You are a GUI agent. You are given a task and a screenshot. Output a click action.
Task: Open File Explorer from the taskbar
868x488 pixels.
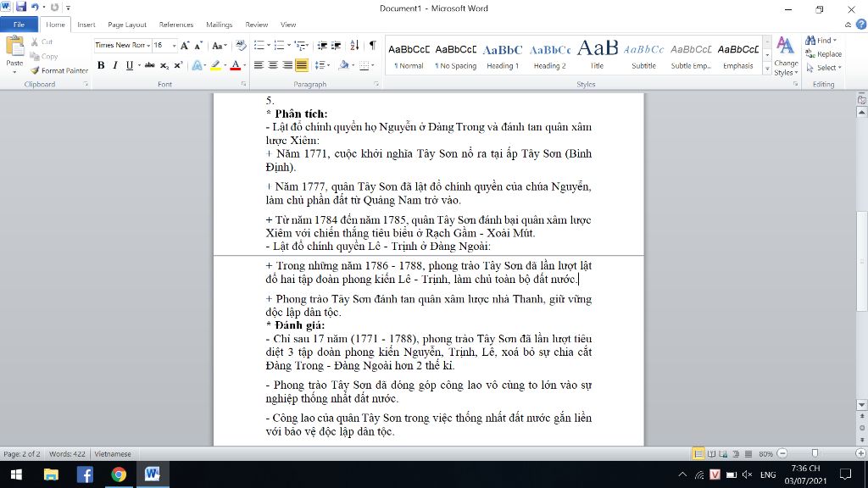point(51,474)
